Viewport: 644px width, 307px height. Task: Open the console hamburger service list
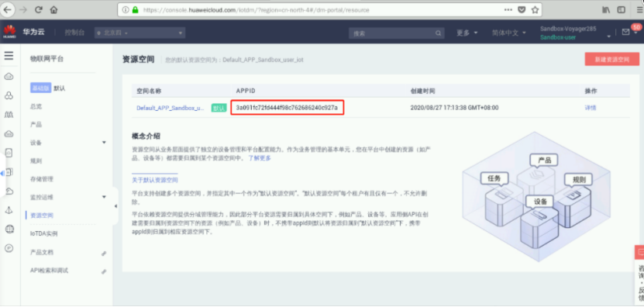tap(9, 56)
